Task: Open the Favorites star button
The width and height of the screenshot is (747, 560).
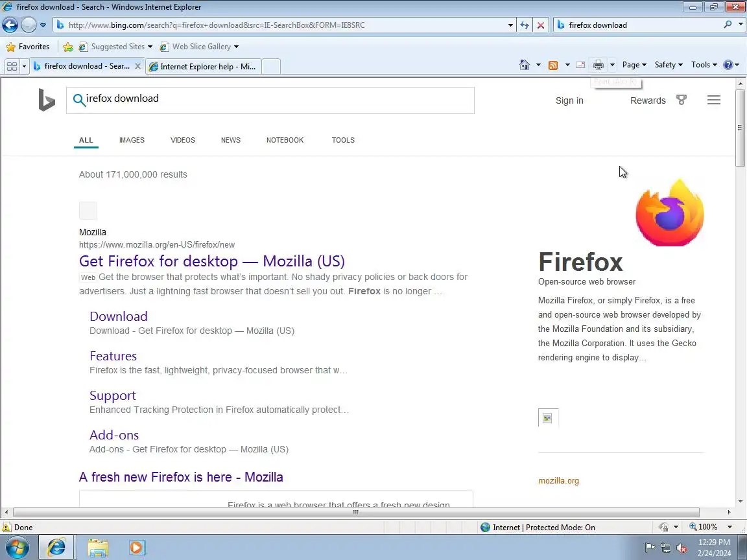Action: coord(28,46)
